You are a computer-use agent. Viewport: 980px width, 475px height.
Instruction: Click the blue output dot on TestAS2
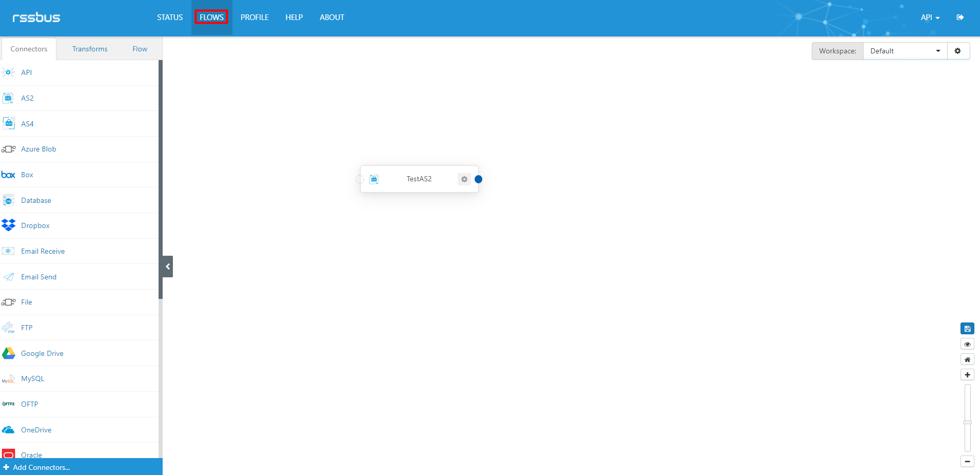pyautogui.click(x=478, y=179)
